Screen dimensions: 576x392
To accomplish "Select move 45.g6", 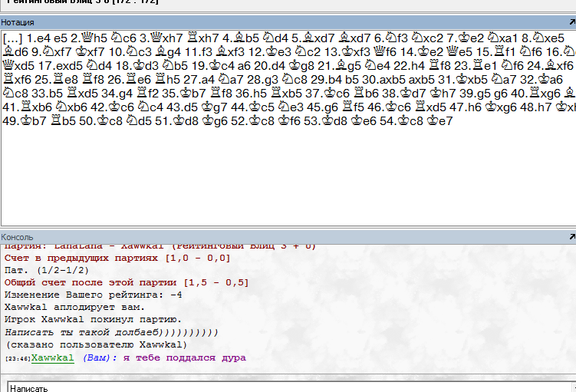I will [322, 107].
